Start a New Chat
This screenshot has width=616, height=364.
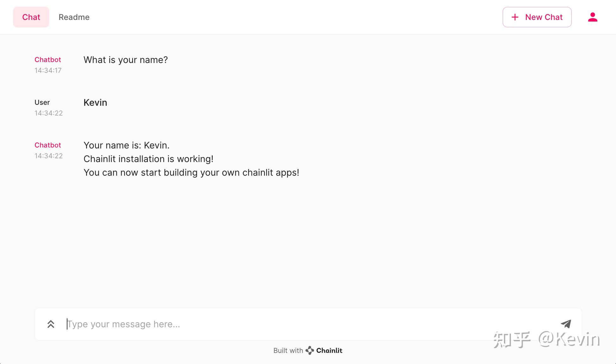[x=544, y=17]
